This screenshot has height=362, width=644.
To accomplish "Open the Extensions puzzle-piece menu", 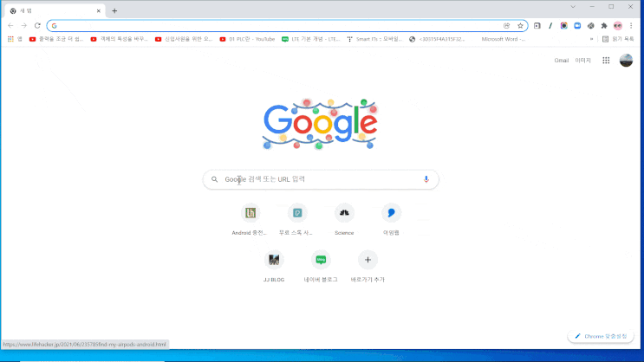I will coord(604,25).
